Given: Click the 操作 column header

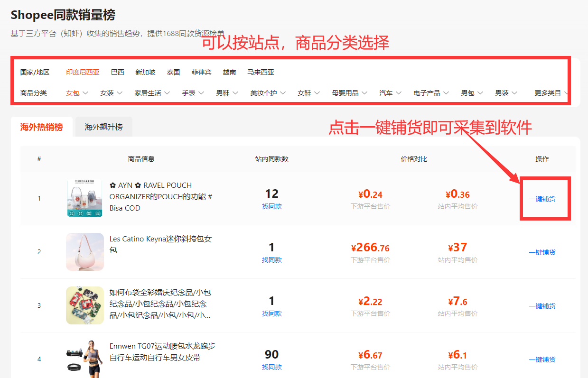Looking at the screenshot, I should [542, 159].
